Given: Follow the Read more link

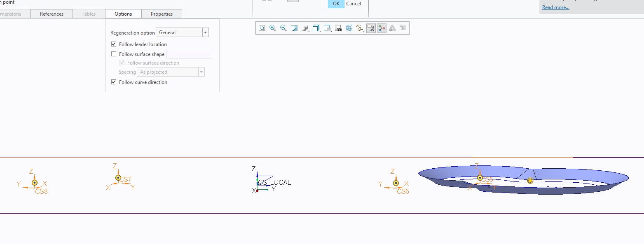Looking at the screenshot, I should click(x=555, y=7).
